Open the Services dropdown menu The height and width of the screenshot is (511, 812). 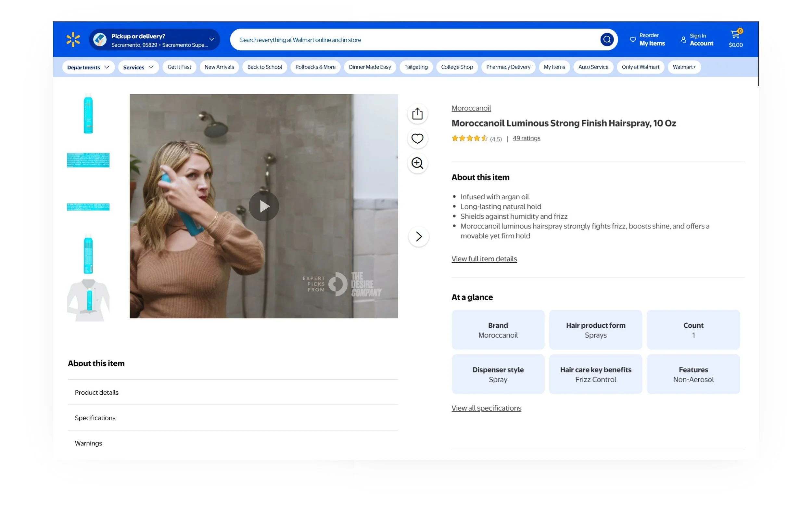[138, 67]
